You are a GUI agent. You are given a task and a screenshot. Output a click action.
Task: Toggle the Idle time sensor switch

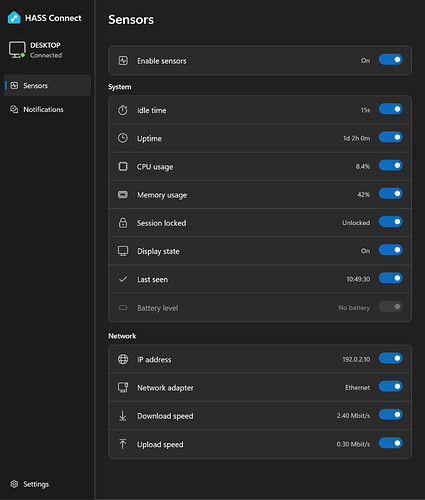point(391,109)
